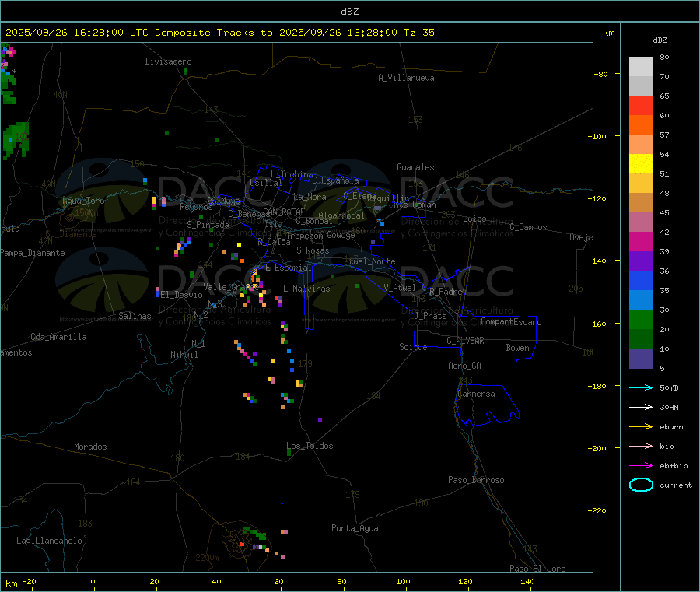Click the 'Divisadero' map label
This screenshot has height=592, width=700.
pyautogui.click(x=168, y=61)
